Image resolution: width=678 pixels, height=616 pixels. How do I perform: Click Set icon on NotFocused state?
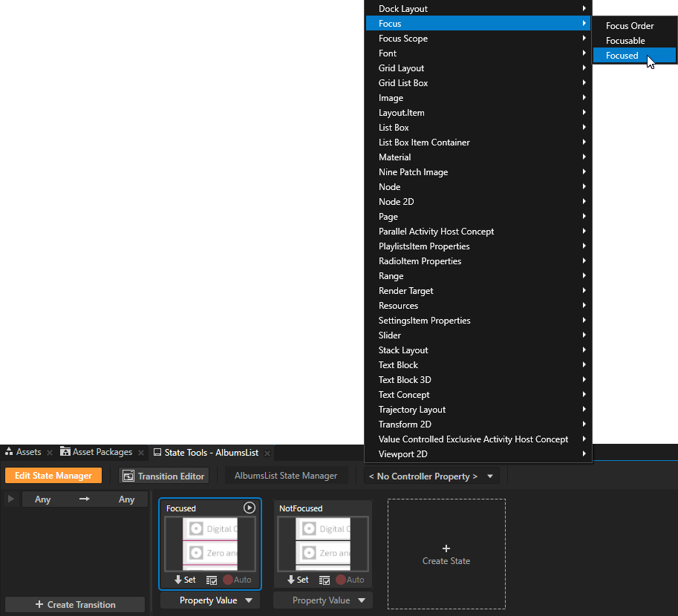298,580
